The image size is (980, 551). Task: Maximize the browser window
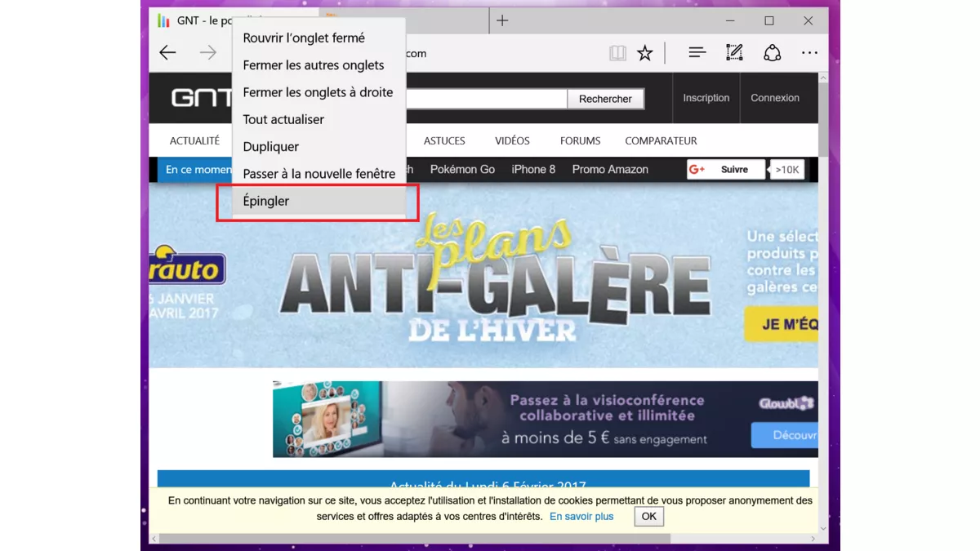769,20
